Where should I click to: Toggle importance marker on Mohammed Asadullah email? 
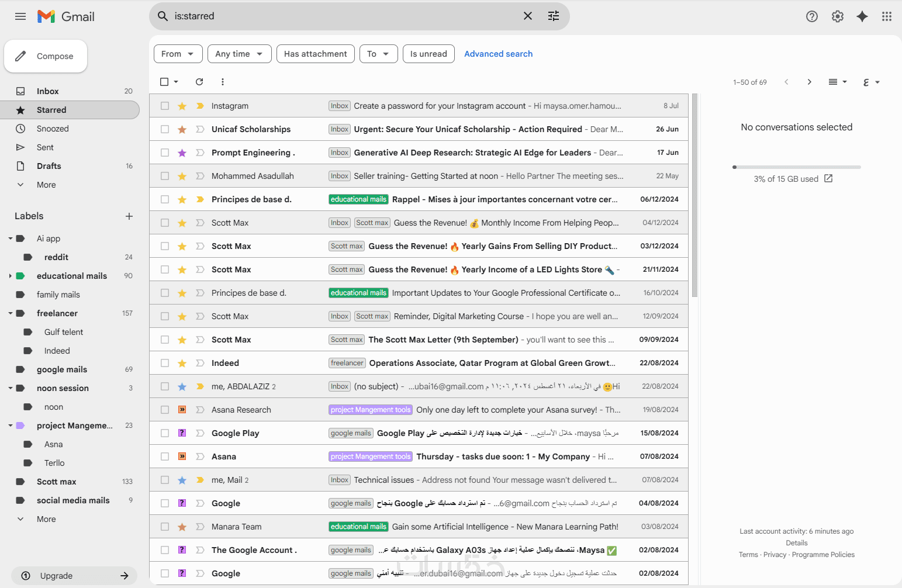click(200, 176)
